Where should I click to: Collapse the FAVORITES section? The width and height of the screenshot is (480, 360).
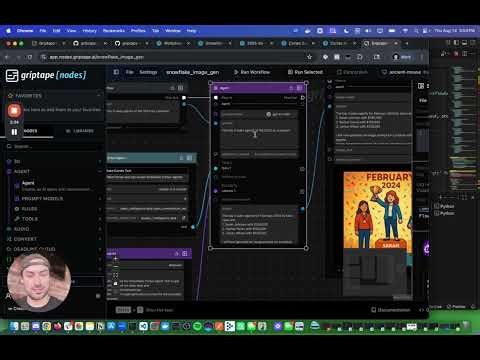coord(99,96)
